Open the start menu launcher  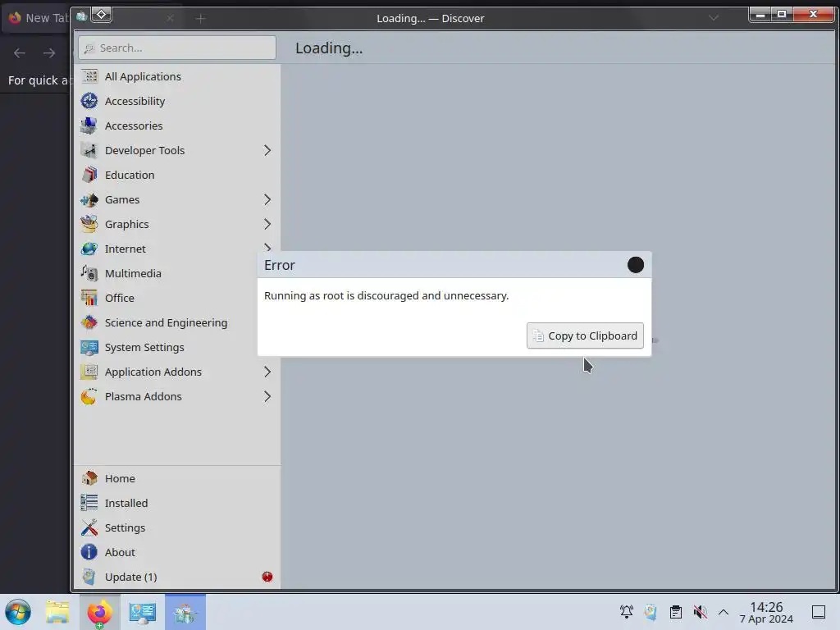[18, 612]
